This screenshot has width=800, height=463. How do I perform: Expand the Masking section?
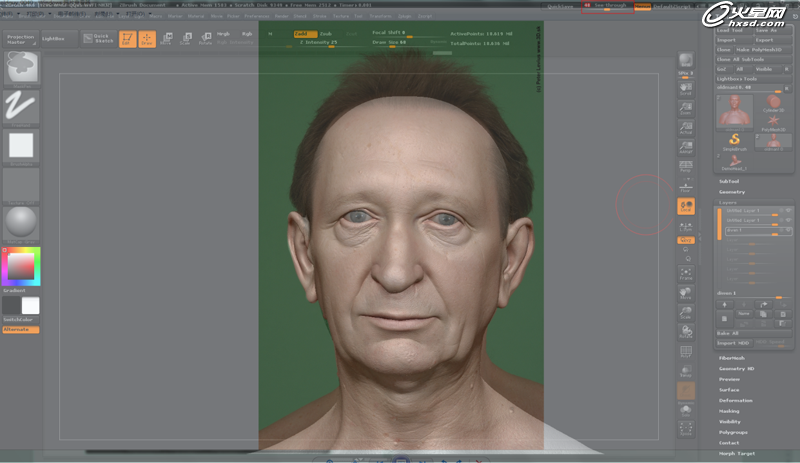(729, 411)
